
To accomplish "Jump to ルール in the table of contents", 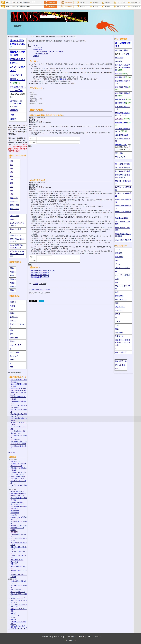I will coord(35,45).
